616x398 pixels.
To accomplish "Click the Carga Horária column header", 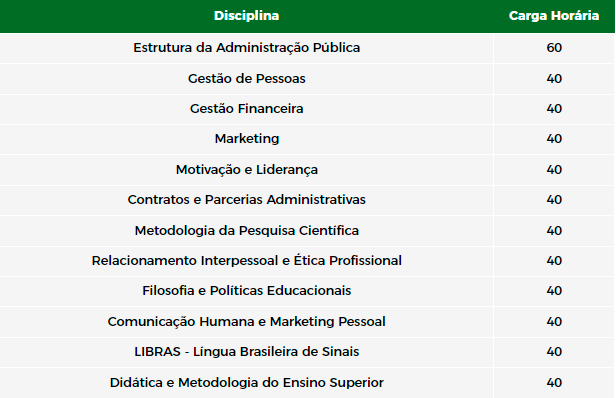I will coord(554,16).
